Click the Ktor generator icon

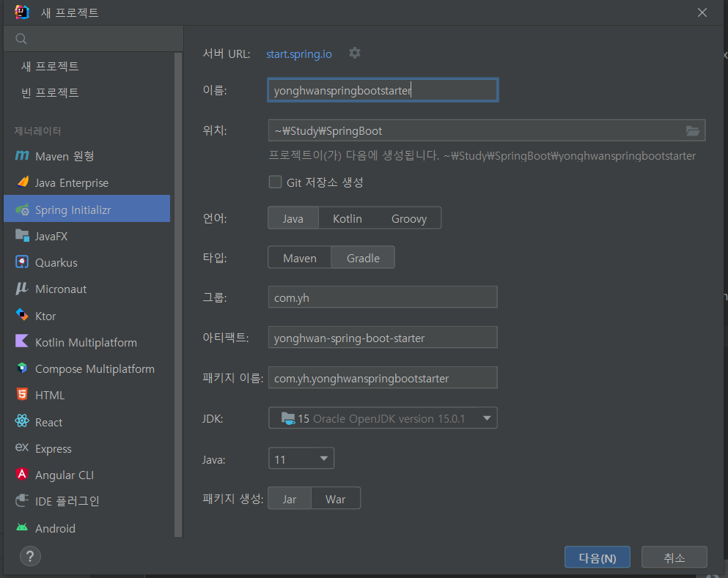click(22, 315)
